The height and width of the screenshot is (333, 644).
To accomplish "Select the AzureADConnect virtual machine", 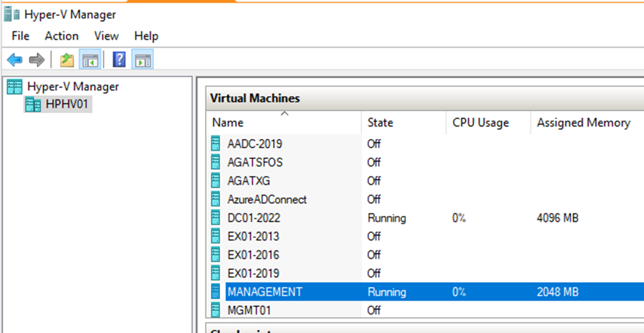I will point(267,199).
